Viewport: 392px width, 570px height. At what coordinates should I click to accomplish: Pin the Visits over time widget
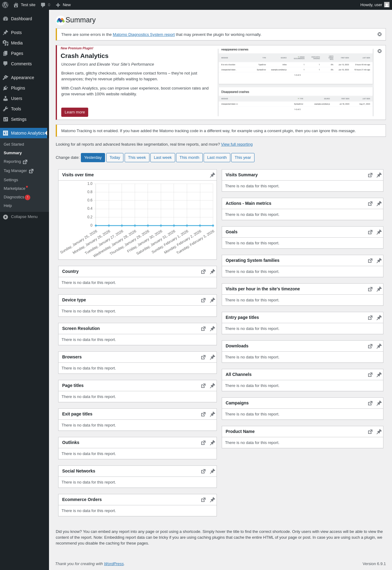[x=212, y=175]
